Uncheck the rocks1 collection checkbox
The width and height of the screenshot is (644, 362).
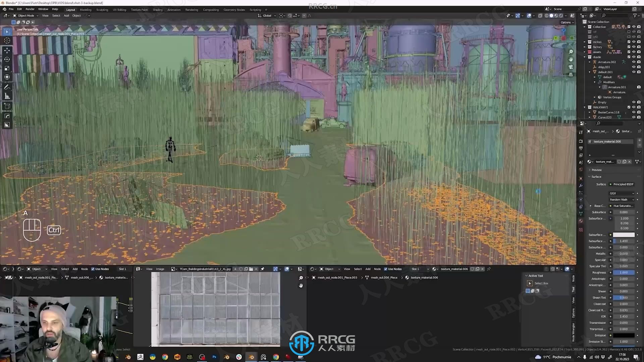[x=629, y=42]
